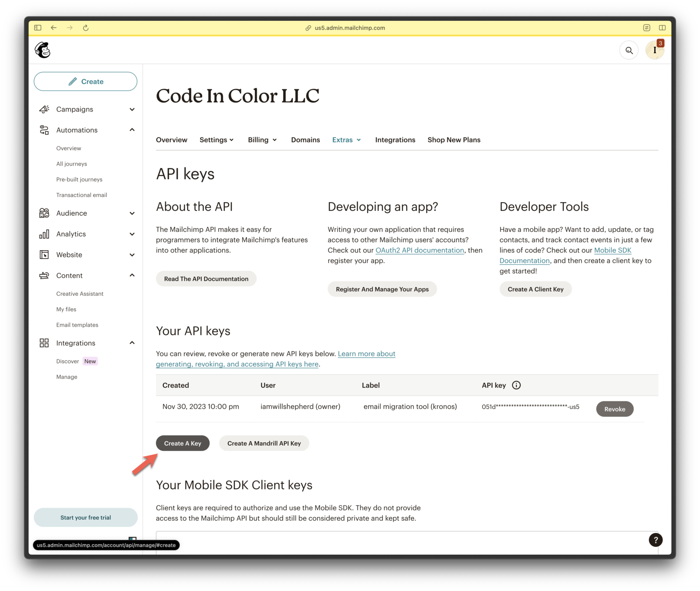Viewport: 700px width, 591px height.
Task: Open the Learn more about API keys link
Action: [275, 359]
